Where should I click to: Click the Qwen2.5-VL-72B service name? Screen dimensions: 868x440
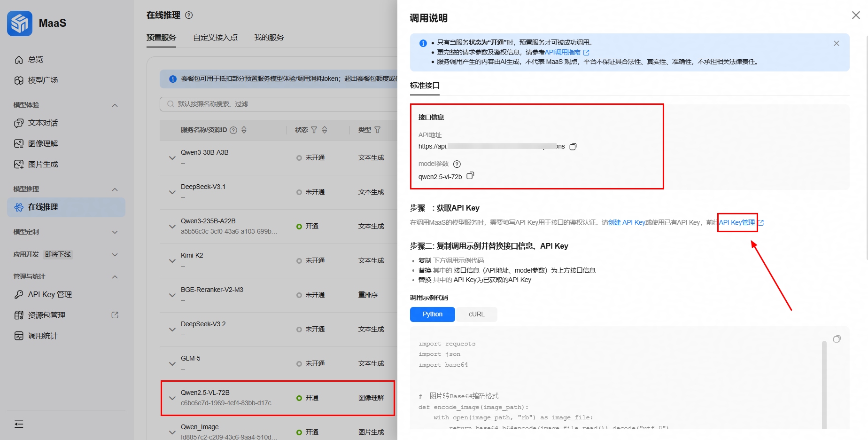click(x=205, y=393)
